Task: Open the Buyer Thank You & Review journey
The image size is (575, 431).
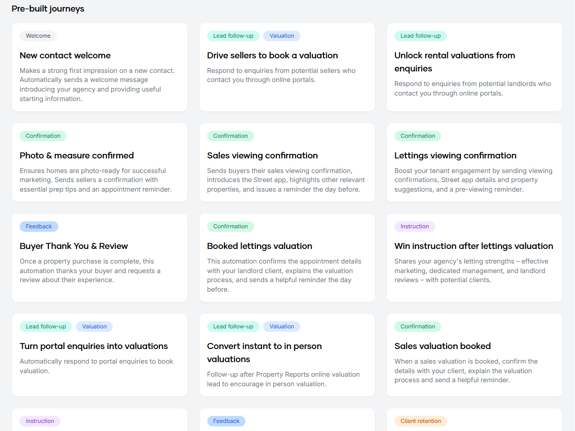Action: click(99, 258)
